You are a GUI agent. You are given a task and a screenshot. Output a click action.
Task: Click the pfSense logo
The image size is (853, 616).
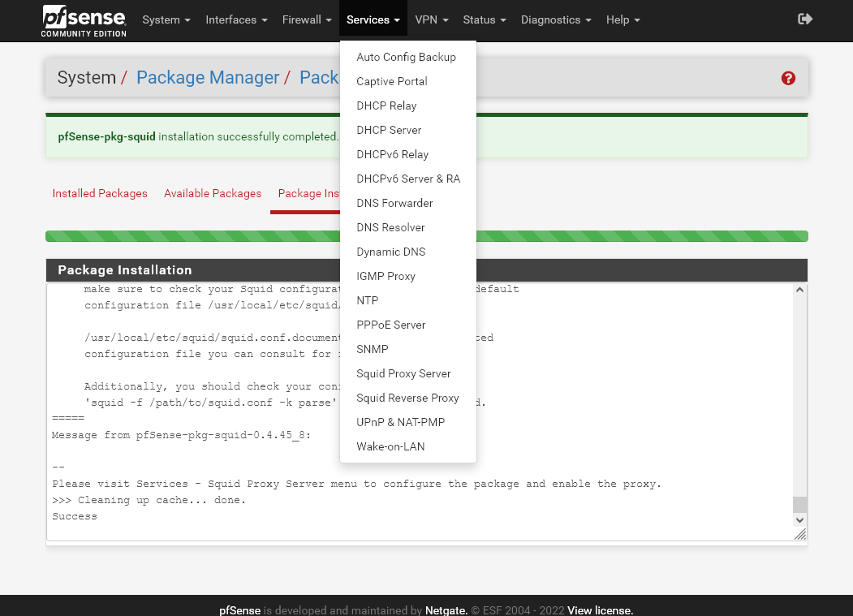coord(82,20)
